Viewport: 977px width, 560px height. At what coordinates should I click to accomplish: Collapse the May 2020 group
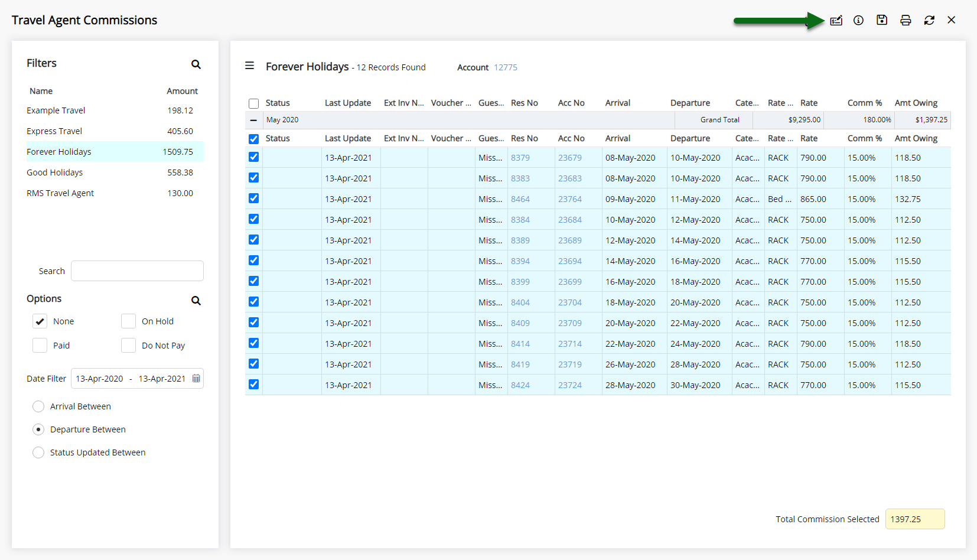pos(253,120)
